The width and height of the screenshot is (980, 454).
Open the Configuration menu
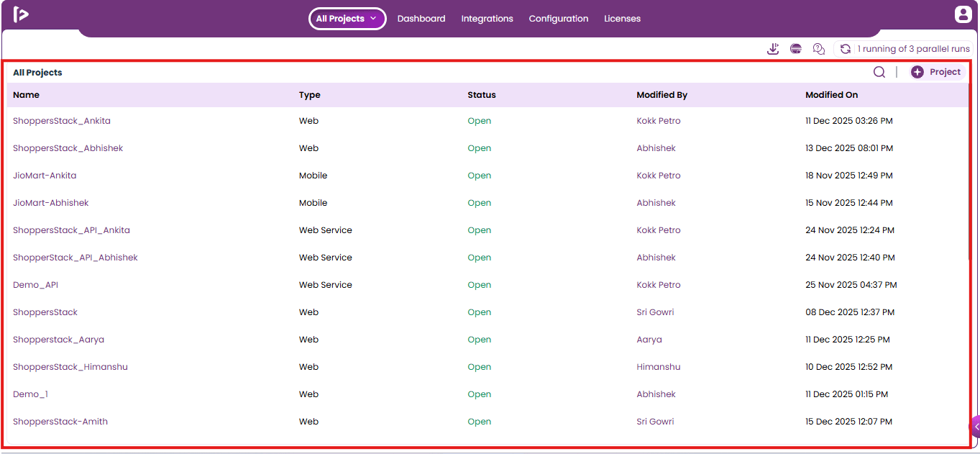click(559, 19)
